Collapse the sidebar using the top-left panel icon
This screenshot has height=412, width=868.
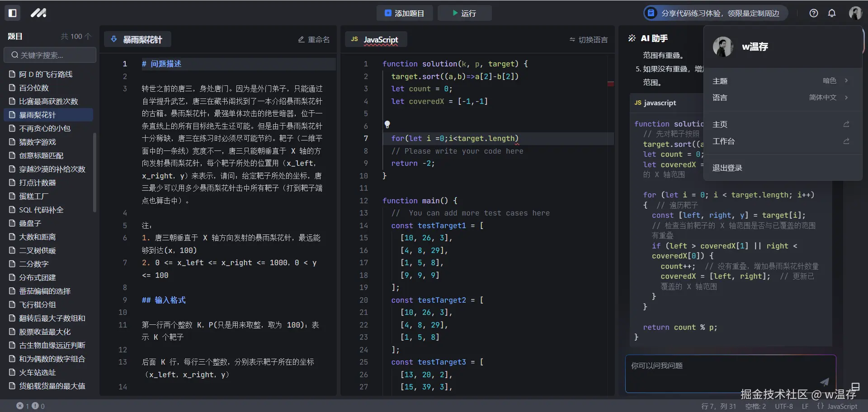click(x=13, y=13)
